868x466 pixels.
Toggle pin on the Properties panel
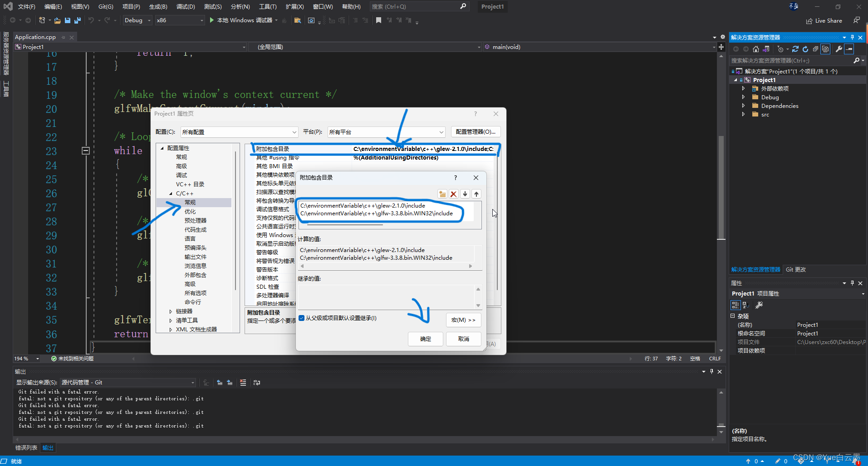pos(853,283)
